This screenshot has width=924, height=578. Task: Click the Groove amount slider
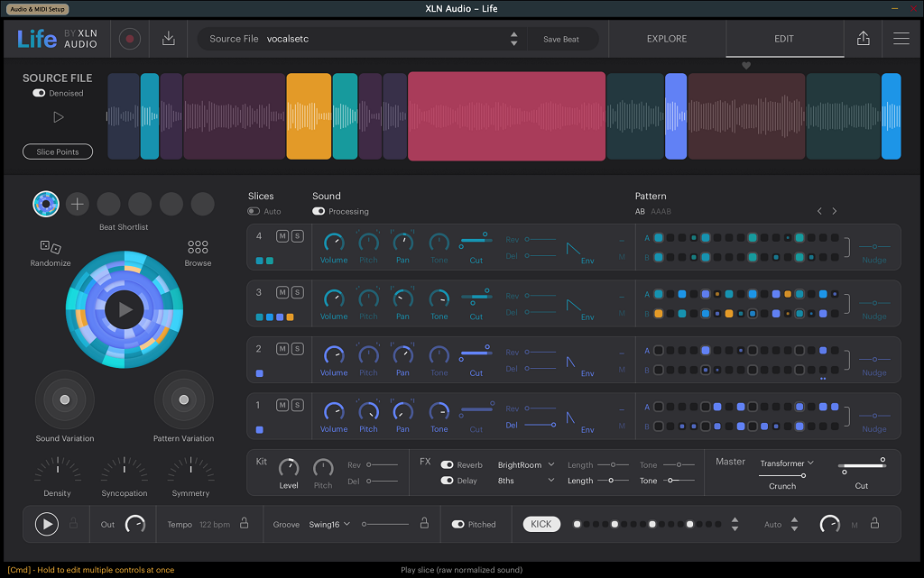tap(386, 524)
